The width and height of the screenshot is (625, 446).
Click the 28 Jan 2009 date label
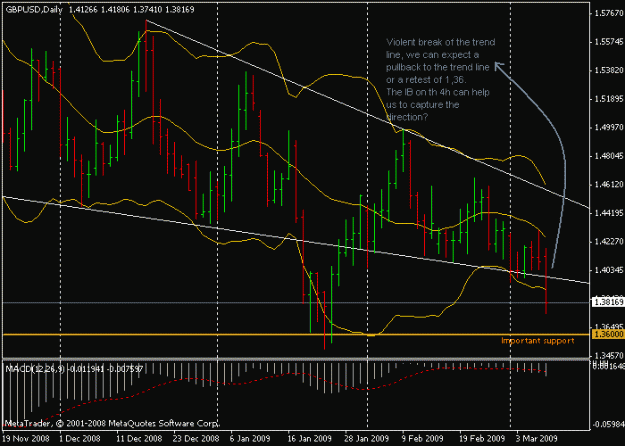click(367, 438)
